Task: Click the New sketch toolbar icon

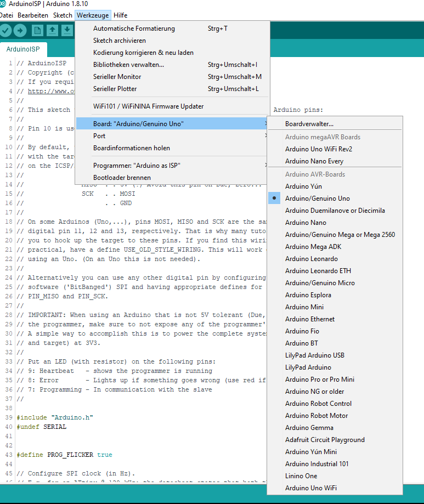Action: coord(37,31)
